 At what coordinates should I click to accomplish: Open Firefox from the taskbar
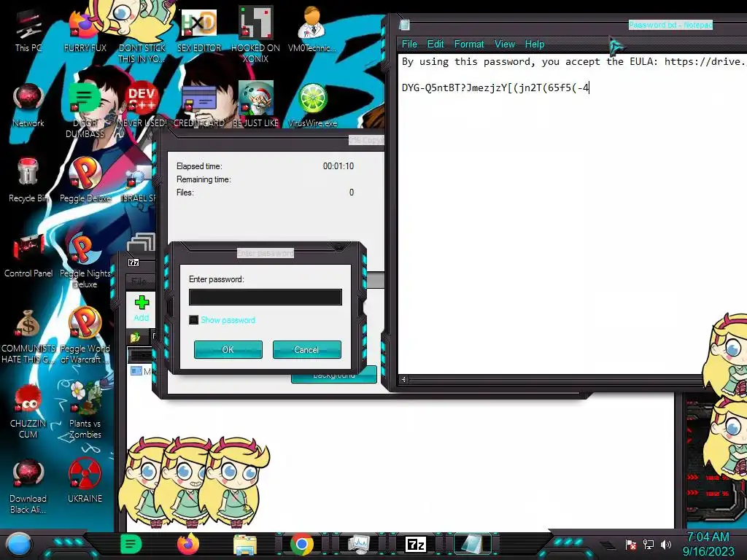188,544
